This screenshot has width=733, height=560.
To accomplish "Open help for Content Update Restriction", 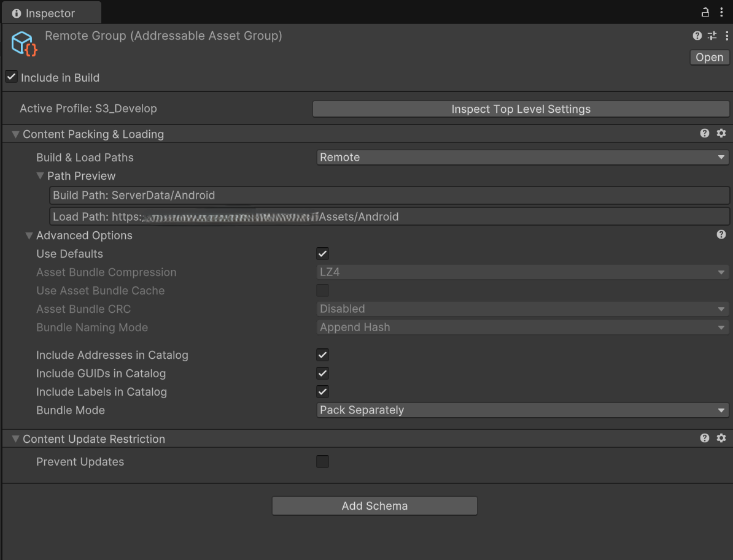I will 705,438.
